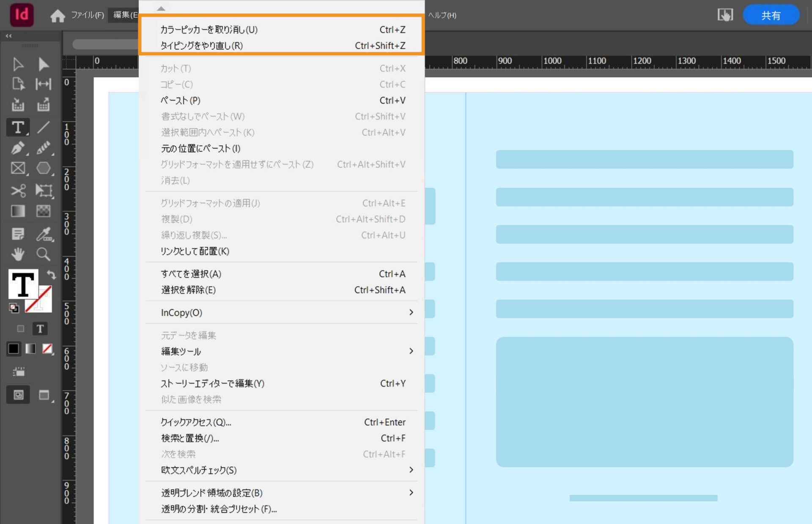Click the up scroll arrow atop the menu
The width and height of the screenshot is (812, 524).
click(x=161, y=8)
